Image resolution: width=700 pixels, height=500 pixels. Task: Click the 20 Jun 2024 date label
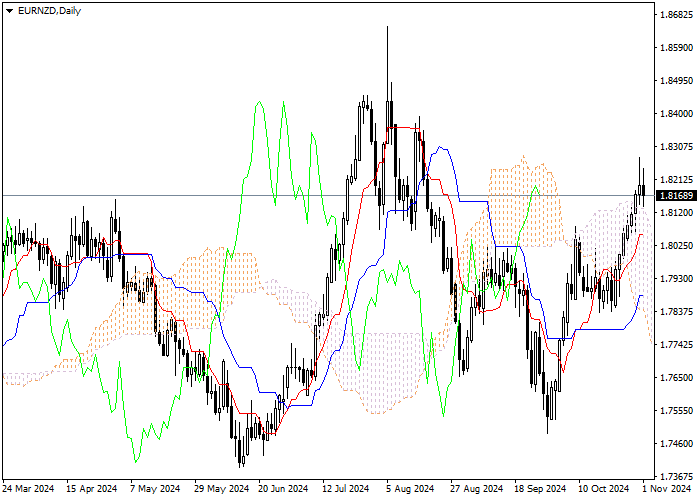pos(284,489)
